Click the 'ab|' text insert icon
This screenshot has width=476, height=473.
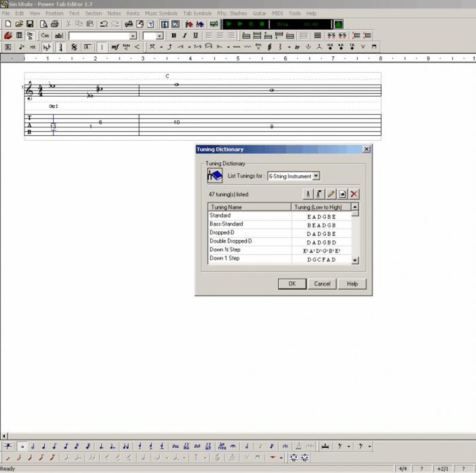pyautogui.click(x=59, y=35)
